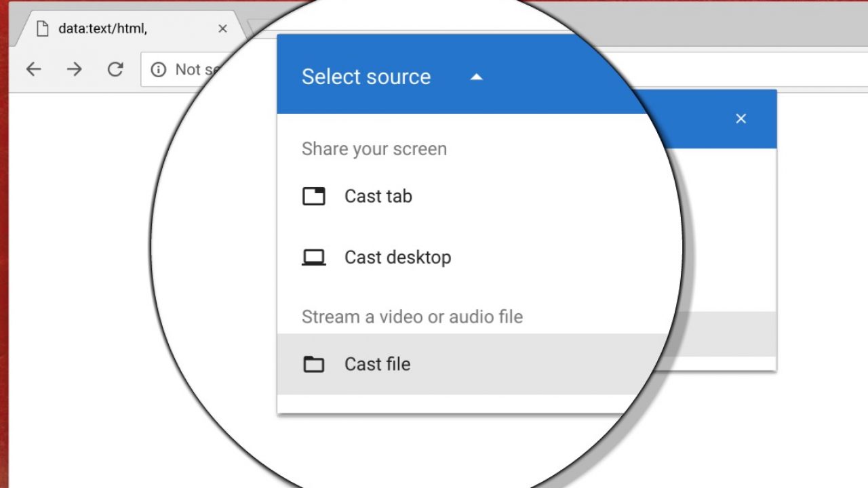Click the Cast tab window icon
The width and height of the screenshot is (868, 488).
313,197
